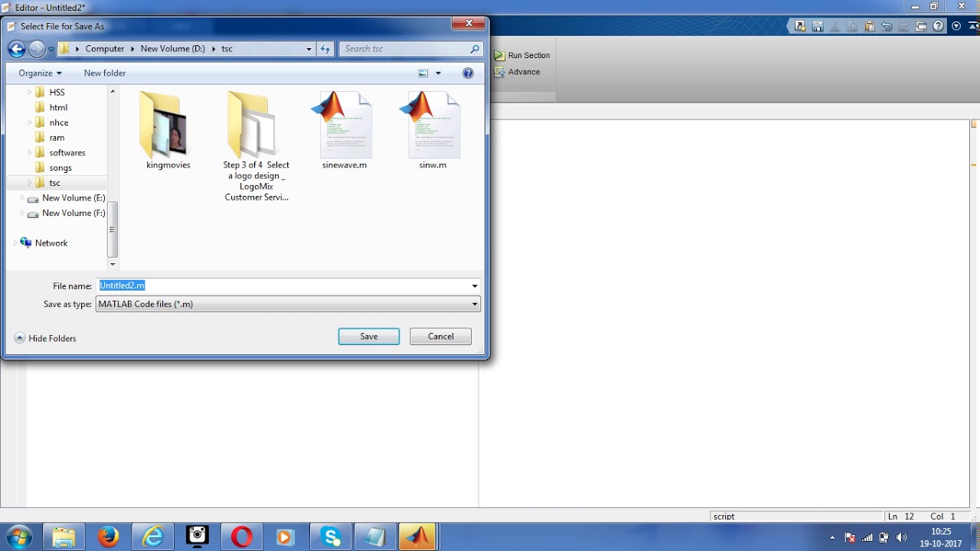Open recent pages dropdown beside nav arrows
The image size is (980, 551).
point(51,49)
